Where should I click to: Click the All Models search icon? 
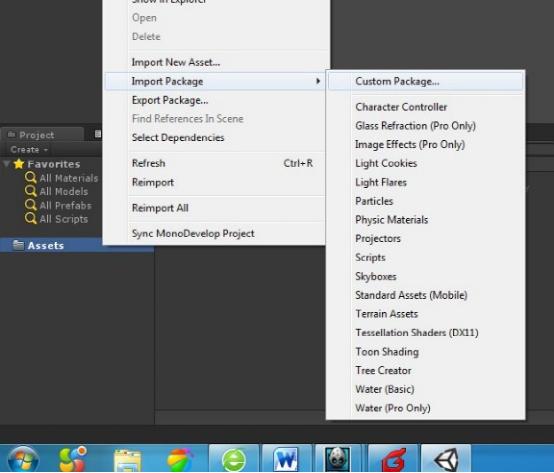coord(31,191)
